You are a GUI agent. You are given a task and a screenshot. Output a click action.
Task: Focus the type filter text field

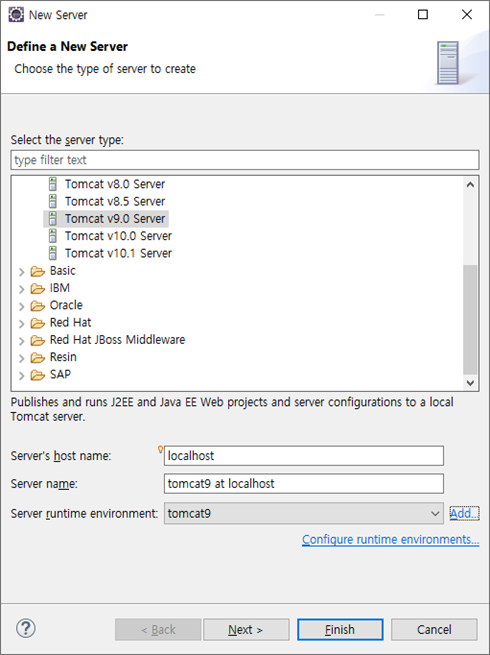tap(245, 160)
